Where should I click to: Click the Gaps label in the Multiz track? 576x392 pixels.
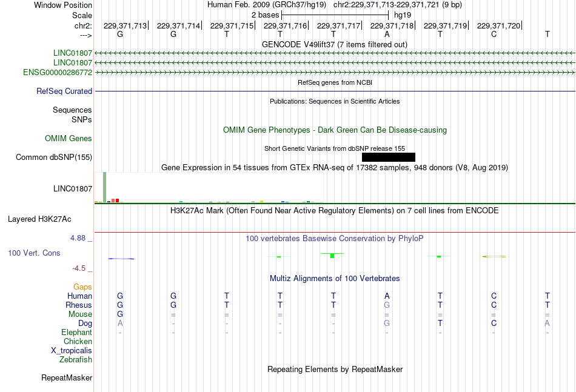click(x=82, y=287)
